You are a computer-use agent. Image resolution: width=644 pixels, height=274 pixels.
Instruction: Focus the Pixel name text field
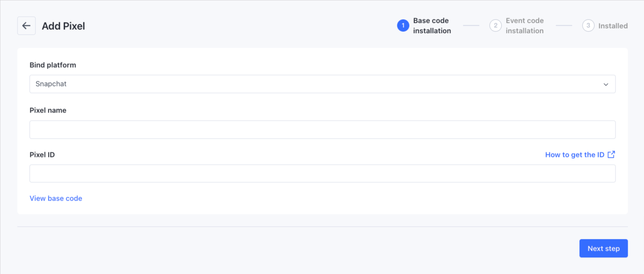(x=322, y=130)
